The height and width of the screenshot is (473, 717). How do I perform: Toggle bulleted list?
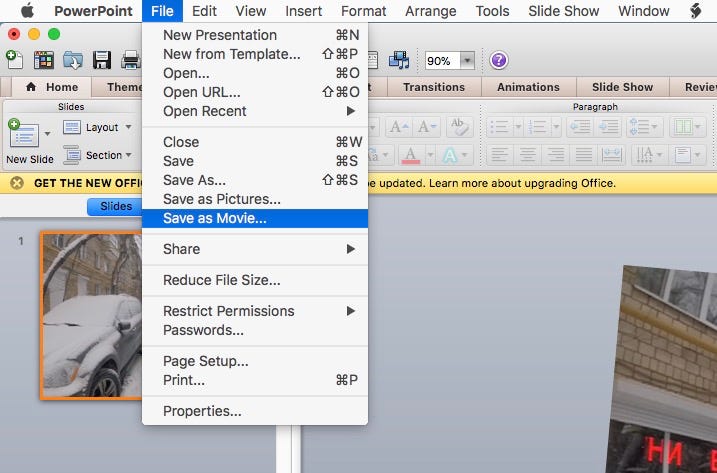point(499,127)
